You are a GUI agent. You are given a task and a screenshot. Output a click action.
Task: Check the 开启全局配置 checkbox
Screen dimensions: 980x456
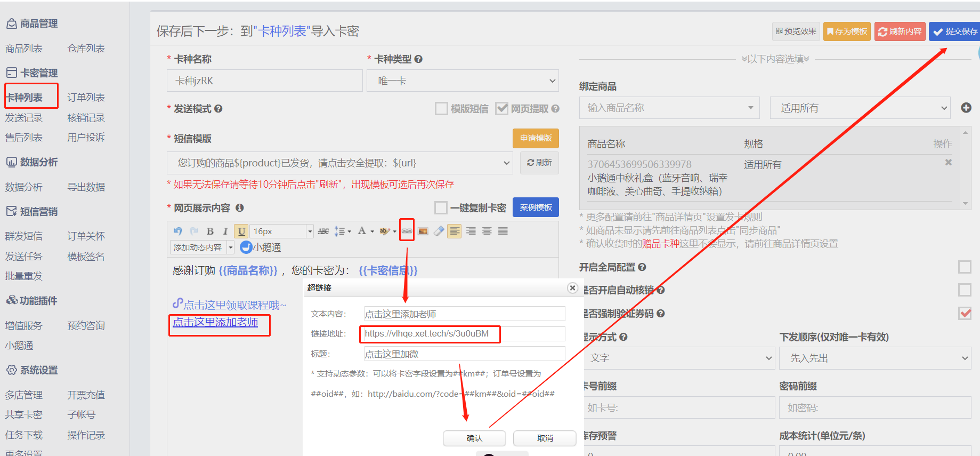coord(964,267)
